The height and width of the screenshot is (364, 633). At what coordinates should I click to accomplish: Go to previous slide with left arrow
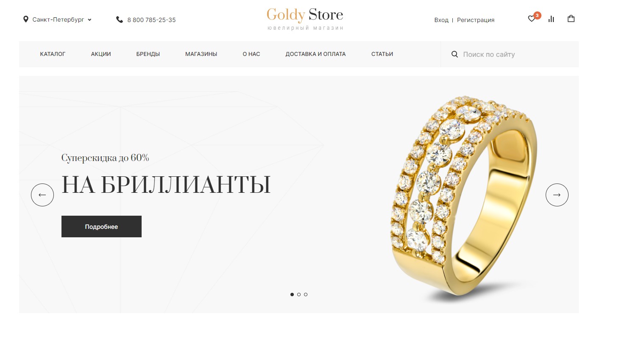pos(42,195)
